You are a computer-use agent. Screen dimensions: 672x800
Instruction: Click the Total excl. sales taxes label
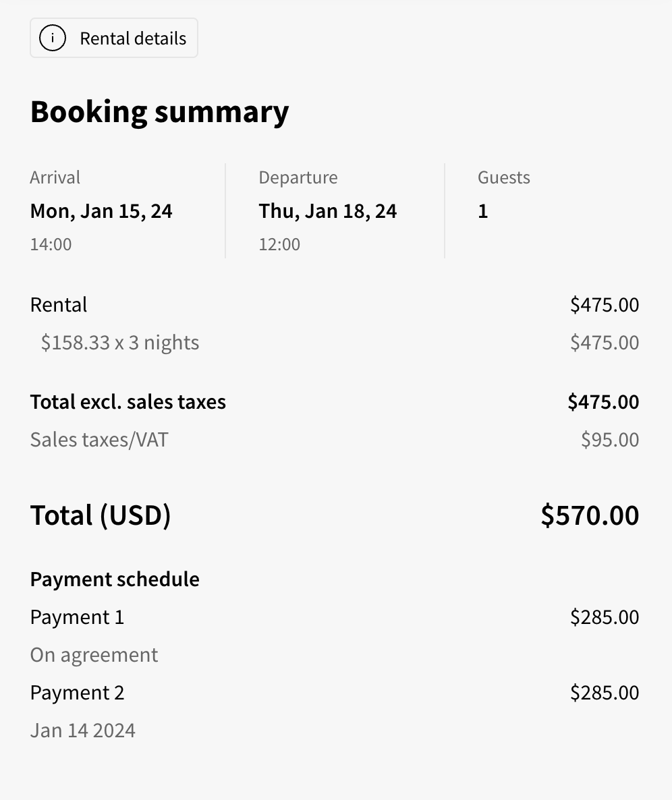coord(128,402)
